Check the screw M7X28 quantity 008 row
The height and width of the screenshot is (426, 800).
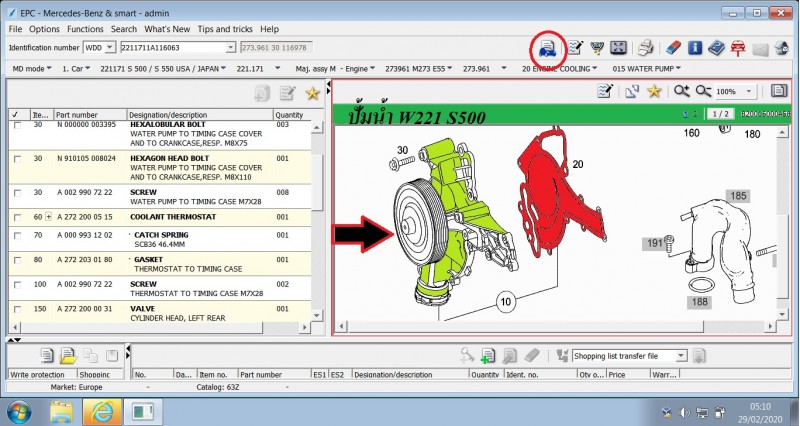click(x=17, y=193)
